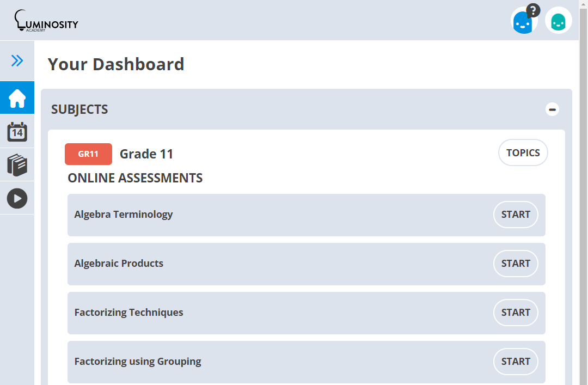The width and height of the screenshot is (588, 385).
Task: Open the Home dashboard icon
Action: pos(17,98)
